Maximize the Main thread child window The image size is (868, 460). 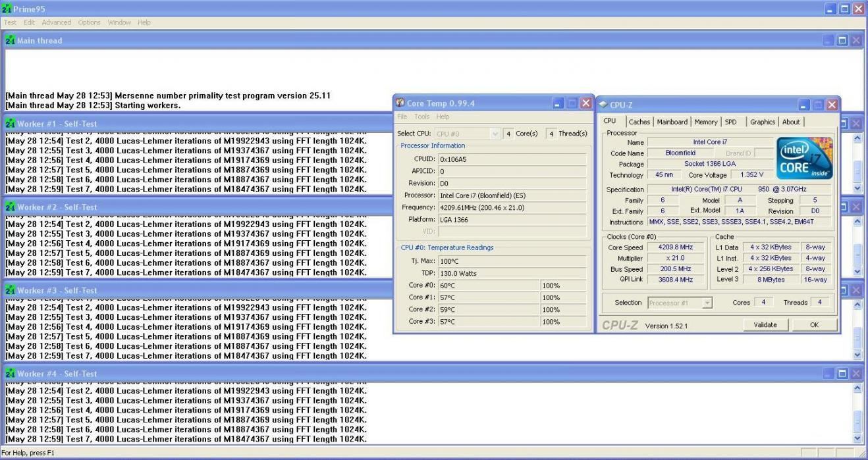pyautogui.click(x=842, y=40)
